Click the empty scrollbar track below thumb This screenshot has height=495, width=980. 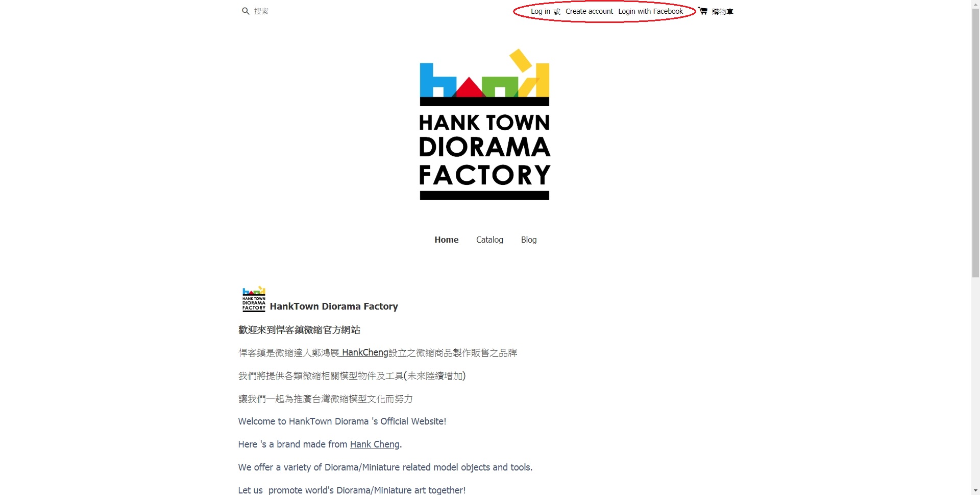tap(975, 382)
